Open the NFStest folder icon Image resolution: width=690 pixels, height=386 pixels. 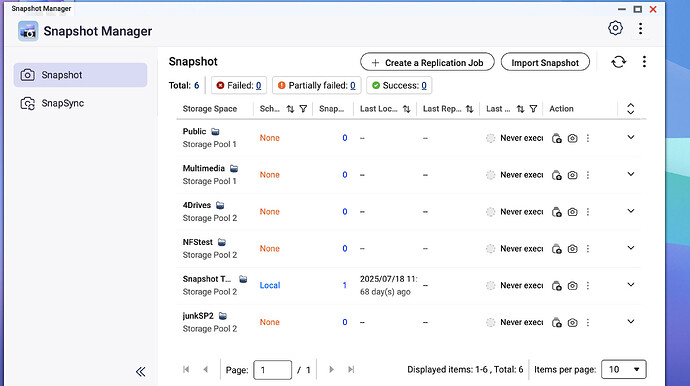[222, 243]
